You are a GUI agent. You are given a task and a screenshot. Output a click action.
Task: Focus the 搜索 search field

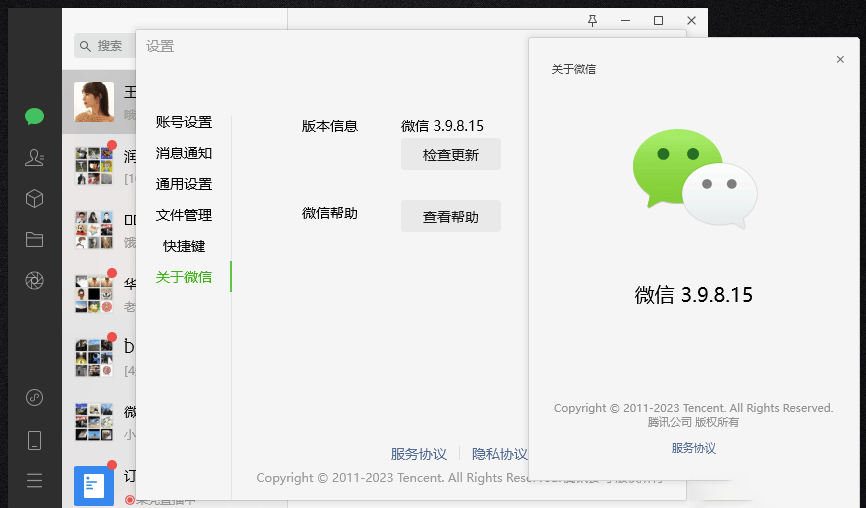click(105, 46)
